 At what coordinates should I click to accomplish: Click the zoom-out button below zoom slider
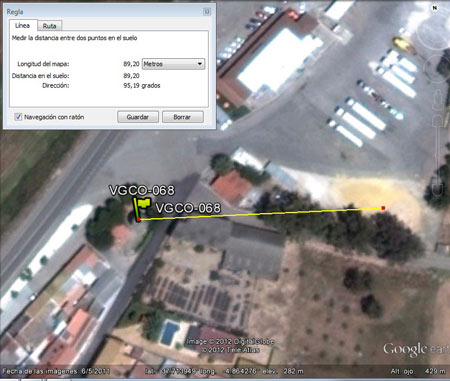(x=438, y=189)
